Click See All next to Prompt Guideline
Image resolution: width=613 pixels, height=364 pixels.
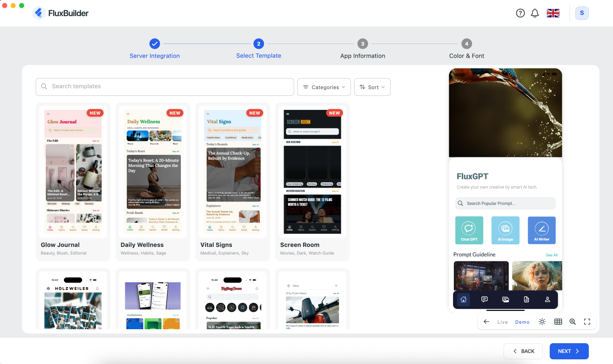pos(552,255)
